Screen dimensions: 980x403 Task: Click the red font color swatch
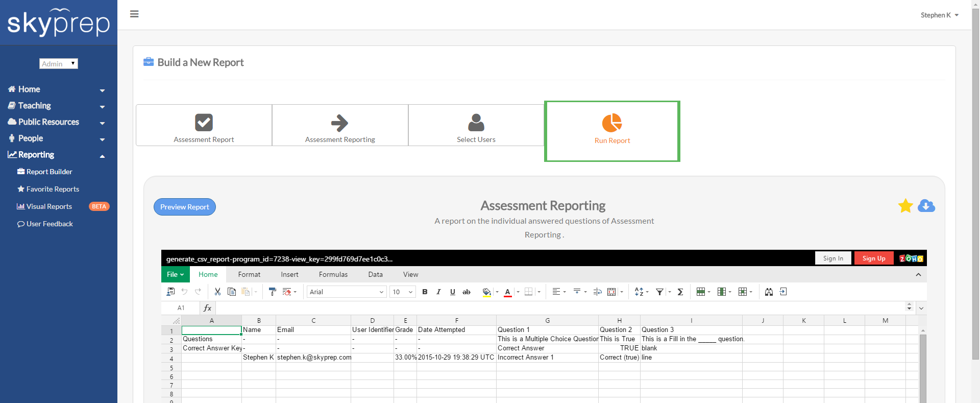(507, 292)
